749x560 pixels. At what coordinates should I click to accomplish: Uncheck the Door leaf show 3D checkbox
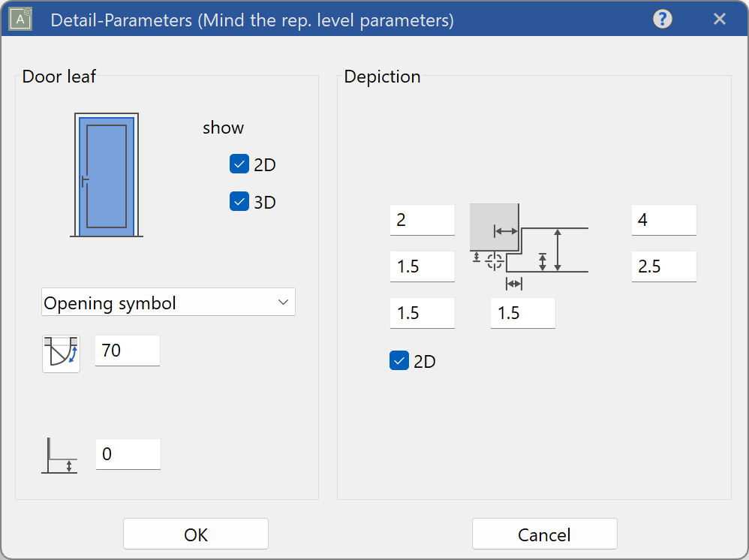(x=239, y=201)
